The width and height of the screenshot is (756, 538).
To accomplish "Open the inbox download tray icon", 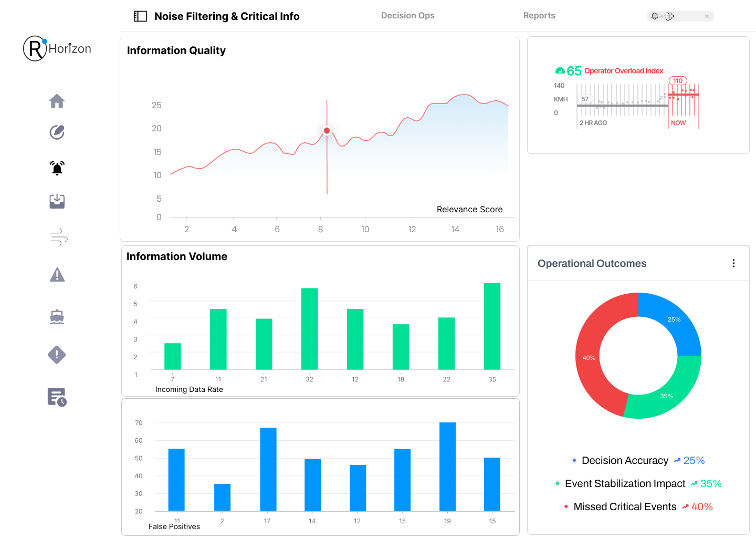I will pyautogui.click(x=57, y=201).
